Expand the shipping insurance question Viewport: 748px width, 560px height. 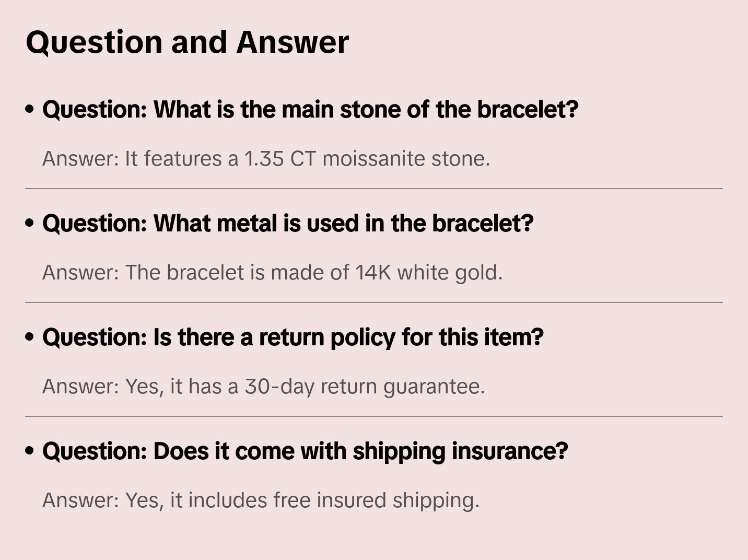(x=305, y=451)
